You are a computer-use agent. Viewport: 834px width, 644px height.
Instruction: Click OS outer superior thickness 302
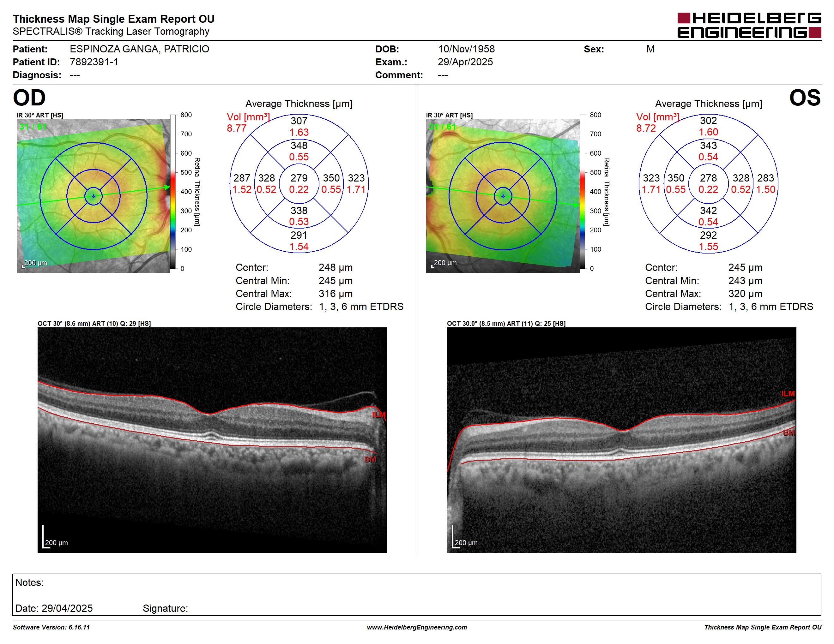coord(708,121)
